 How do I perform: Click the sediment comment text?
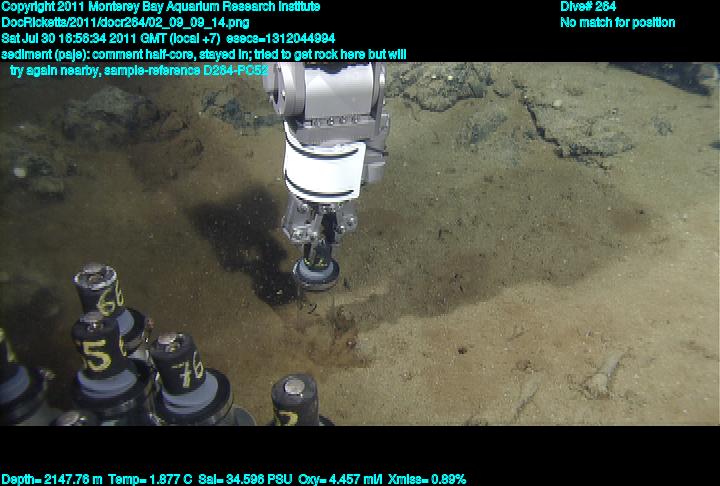coord(204,54)
